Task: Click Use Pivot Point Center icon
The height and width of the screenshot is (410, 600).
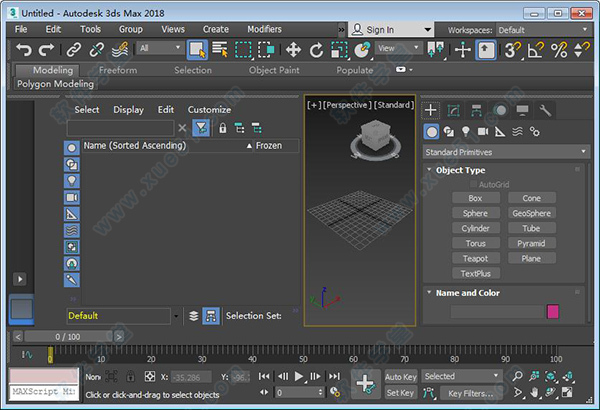Action: (x=435, y=50)
